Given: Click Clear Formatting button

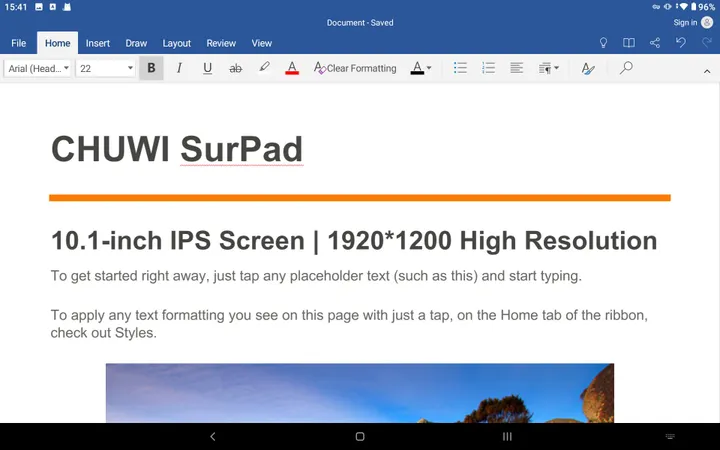Looking at the screenshot, I should 355,68.
